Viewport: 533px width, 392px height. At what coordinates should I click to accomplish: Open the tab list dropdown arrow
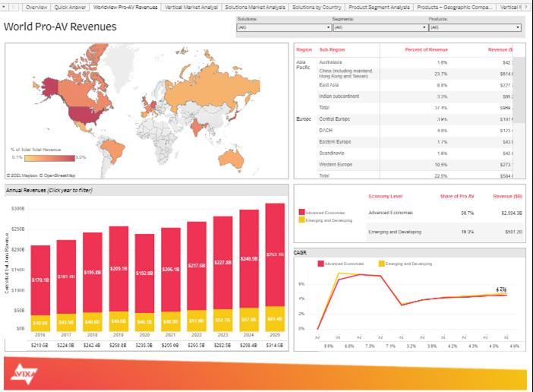3,7
